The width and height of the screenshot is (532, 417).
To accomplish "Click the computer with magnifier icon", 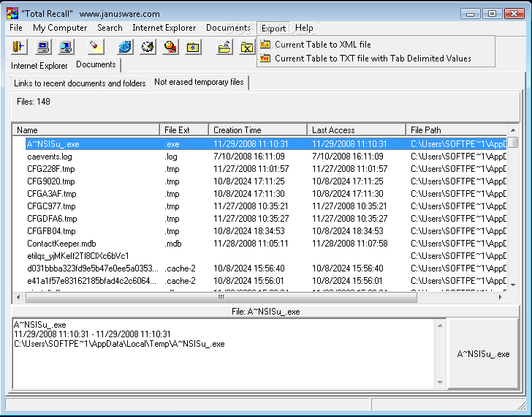I will coord(66,47).
